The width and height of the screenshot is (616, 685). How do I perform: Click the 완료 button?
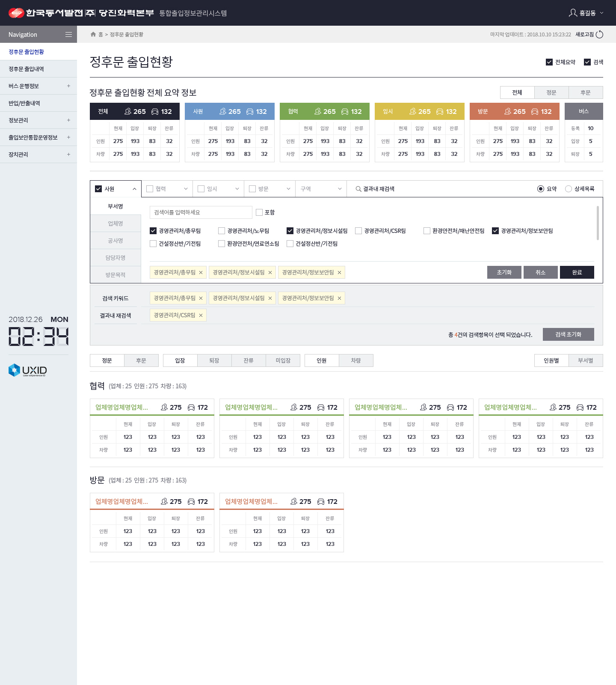pos(577,272)
